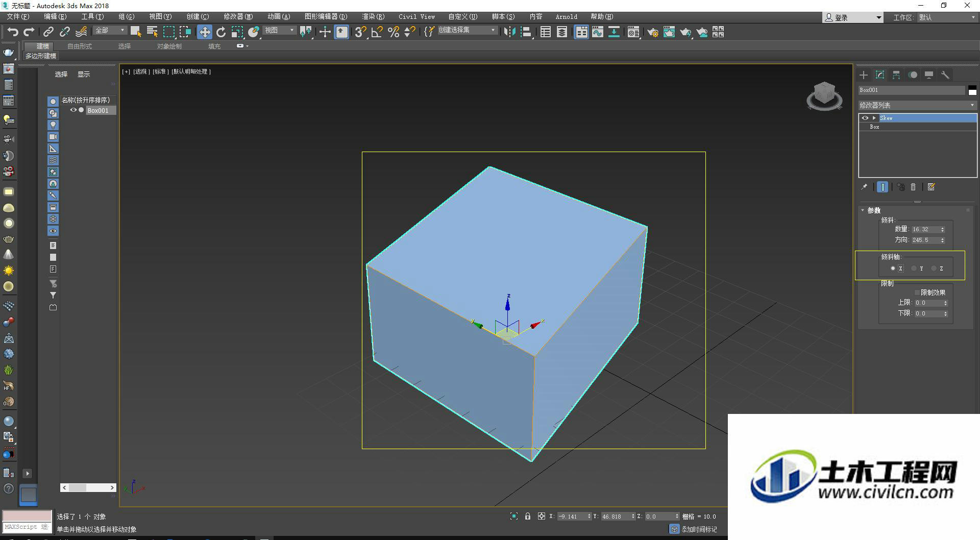This screenshot has width=980, height=540.
Task: Open the Material Editor icon
Action: click(x=633, y=32)
